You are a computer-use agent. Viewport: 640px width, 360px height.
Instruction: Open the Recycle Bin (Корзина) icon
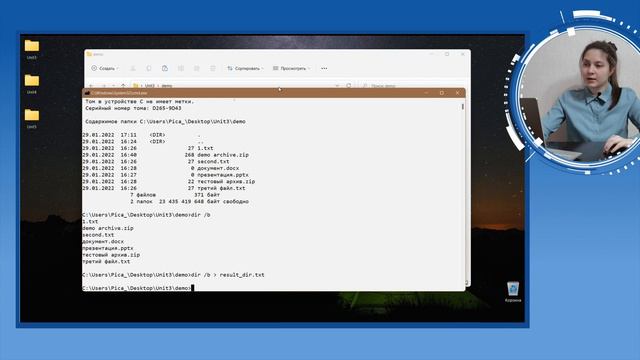pyautogui.click(x=513, y=291)
